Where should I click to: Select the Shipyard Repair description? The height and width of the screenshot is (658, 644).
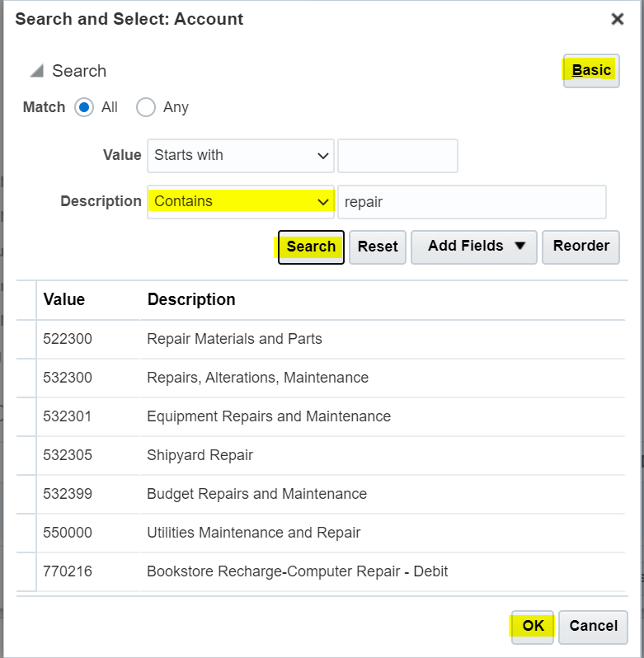click(200, 455)
